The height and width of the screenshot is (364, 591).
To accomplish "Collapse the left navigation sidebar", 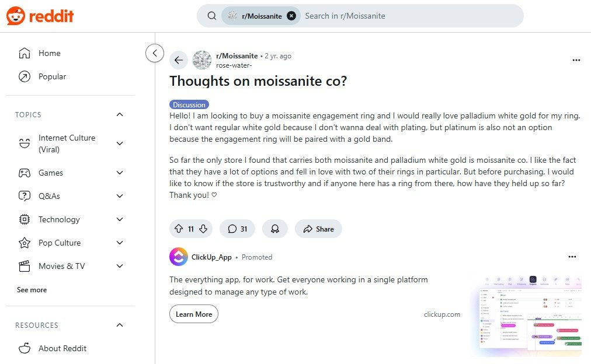I will (x=155, y=53).
